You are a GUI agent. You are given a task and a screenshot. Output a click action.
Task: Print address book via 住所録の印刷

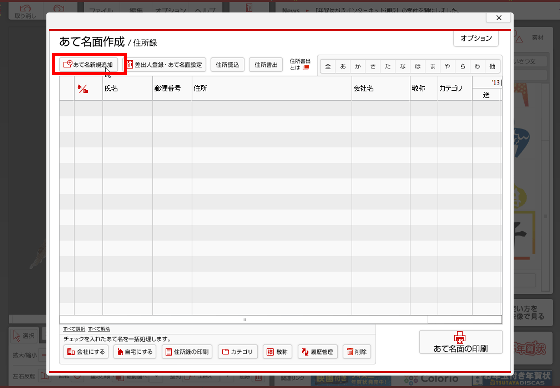[187, 352]
